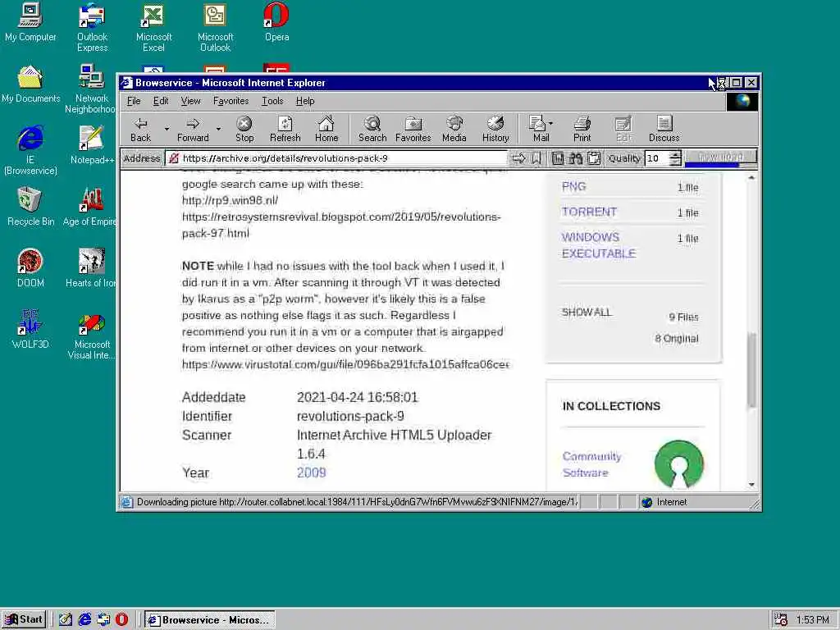This screenshot has height=630, width=840.
Task: Select the Hearts of Iron desktop icon
Action: coord(91,268)
